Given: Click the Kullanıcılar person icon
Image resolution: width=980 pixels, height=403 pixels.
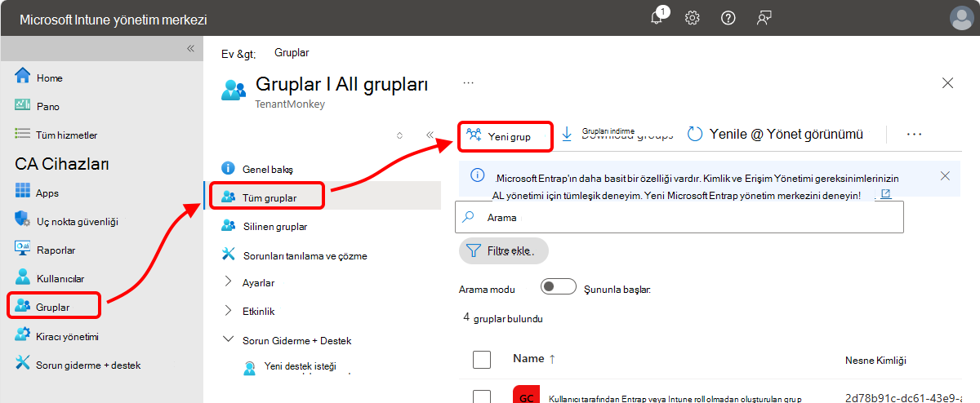Looking at the screenshot, I should [x=23, y=278].
